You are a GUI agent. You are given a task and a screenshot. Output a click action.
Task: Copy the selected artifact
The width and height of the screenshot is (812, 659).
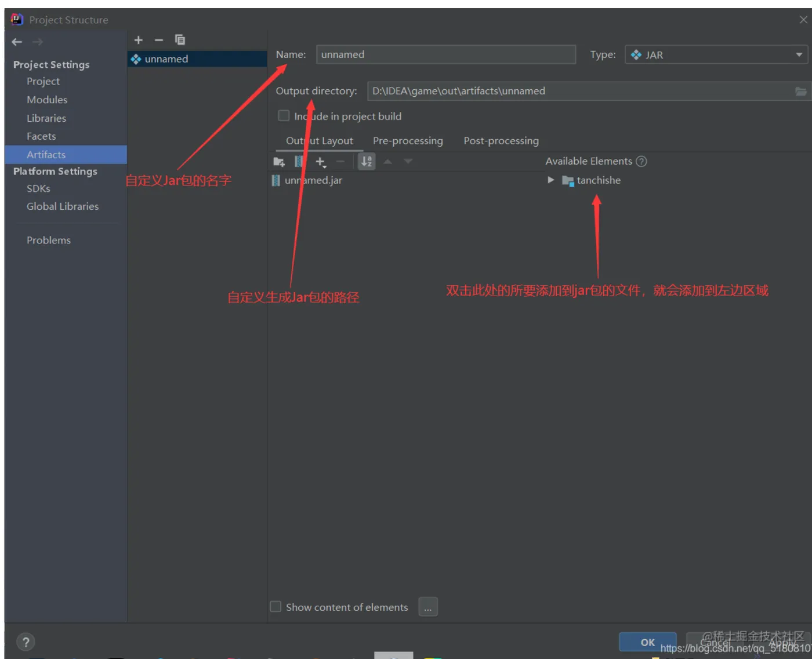tap(180, 40)
